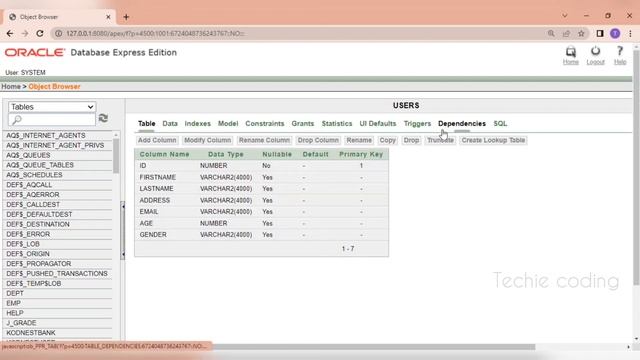The width and height of the screenshot is (640, 360).
Task: Select the AQ$_INTERNET_AGENTS table
Action: 46,136
